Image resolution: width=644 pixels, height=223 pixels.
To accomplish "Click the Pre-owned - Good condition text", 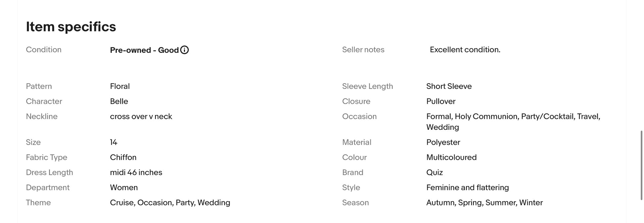I will point(144,50).
